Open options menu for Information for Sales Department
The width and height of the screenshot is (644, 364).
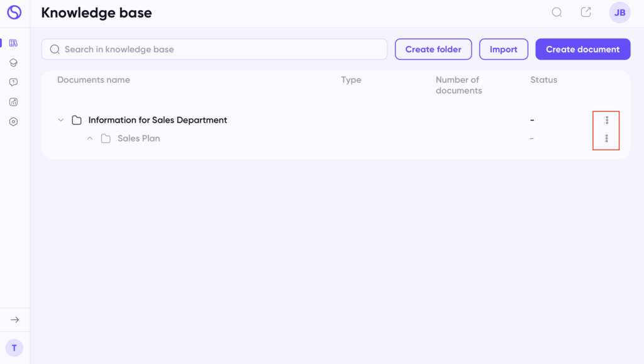607,120
